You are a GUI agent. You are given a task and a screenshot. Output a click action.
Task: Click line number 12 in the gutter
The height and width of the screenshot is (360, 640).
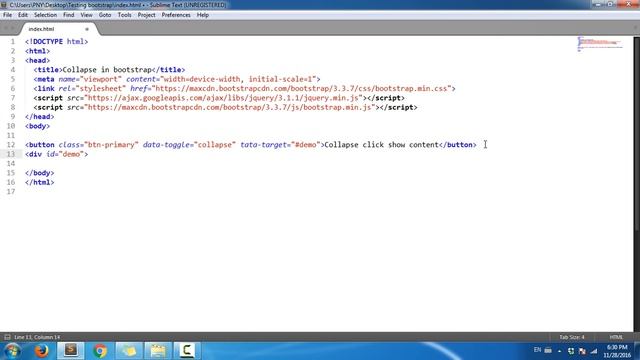tap(11, 145)
